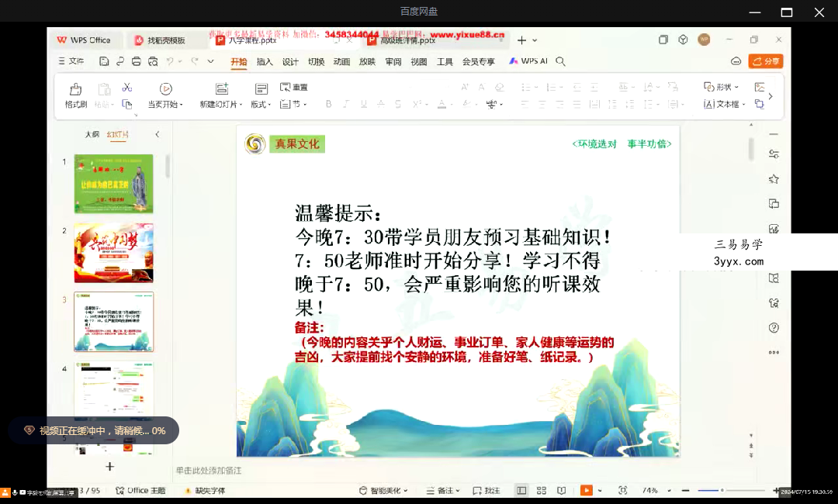The width and height of the screenshot is (838, 504).
Task: Click the notes field 单击此处添加备注
Action: [209, 471]
